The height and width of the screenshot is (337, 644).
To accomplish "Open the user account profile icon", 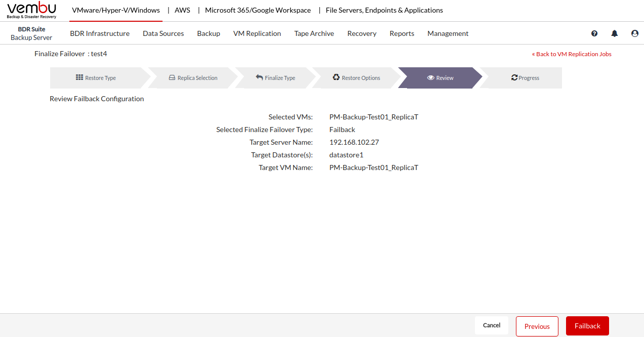I will (635, 33).
